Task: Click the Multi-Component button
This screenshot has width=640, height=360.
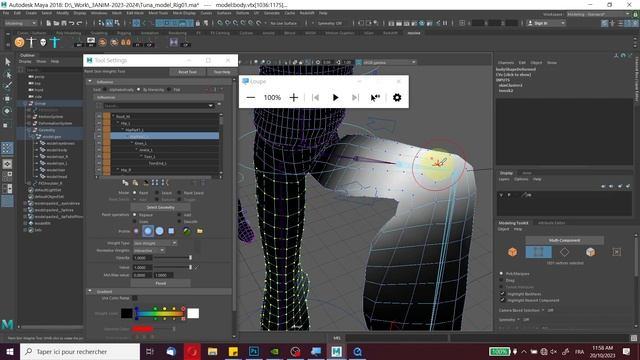Action: tap(564, 240)
